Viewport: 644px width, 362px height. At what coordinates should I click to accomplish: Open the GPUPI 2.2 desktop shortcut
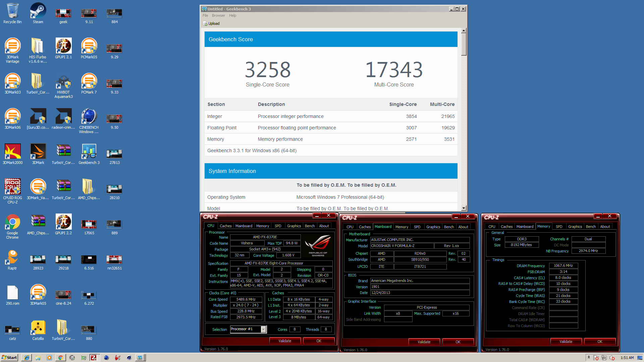[63, 225]
